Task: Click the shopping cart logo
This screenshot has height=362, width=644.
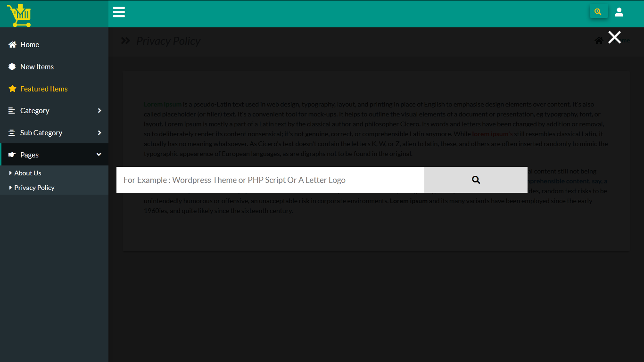Action: click(19, 15)
